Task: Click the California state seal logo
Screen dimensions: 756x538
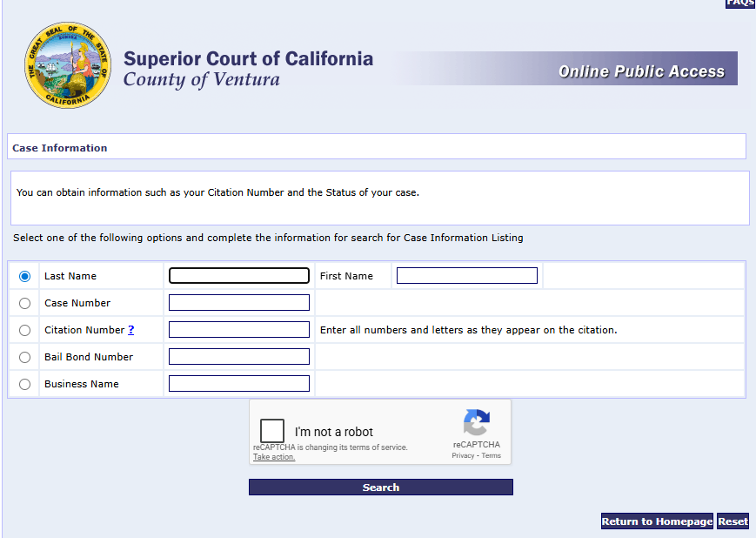Action: click(68, 66)
